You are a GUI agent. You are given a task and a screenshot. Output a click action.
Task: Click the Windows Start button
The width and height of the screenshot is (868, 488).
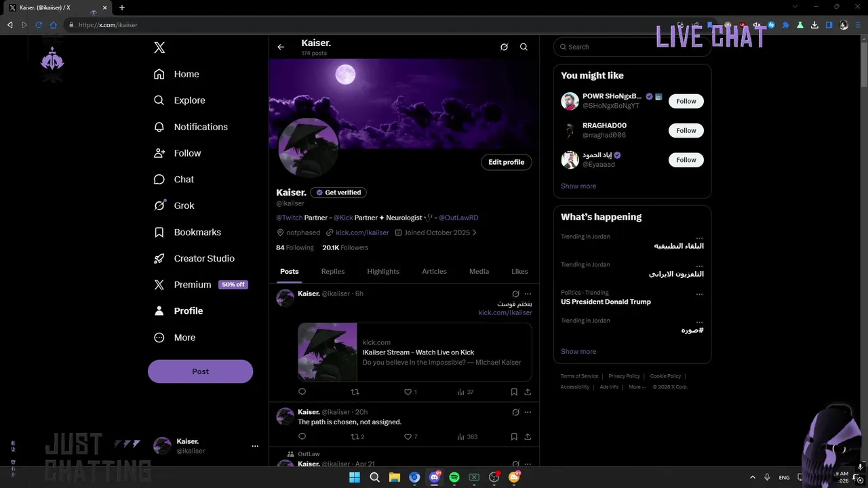[x=355, y=477]
